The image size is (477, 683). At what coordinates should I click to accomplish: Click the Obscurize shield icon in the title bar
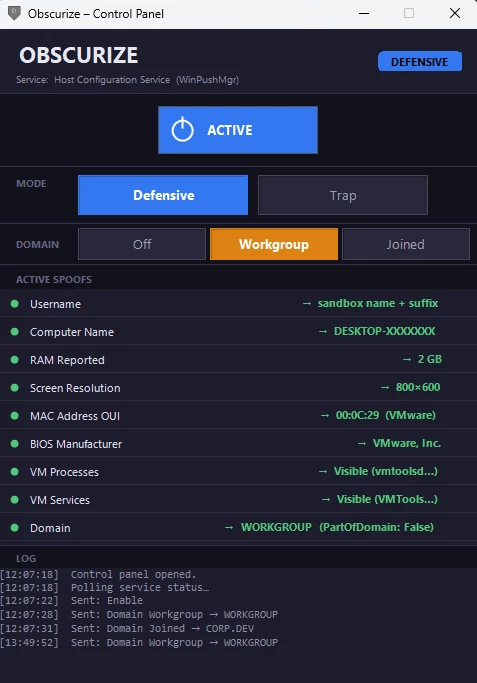[x=14, y=14]
